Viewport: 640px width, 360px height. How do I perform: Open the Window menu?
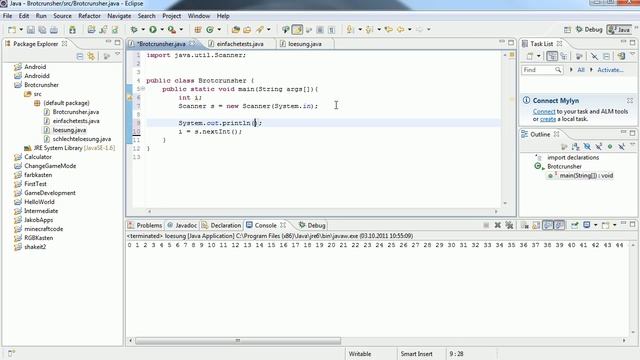(199, 16)
